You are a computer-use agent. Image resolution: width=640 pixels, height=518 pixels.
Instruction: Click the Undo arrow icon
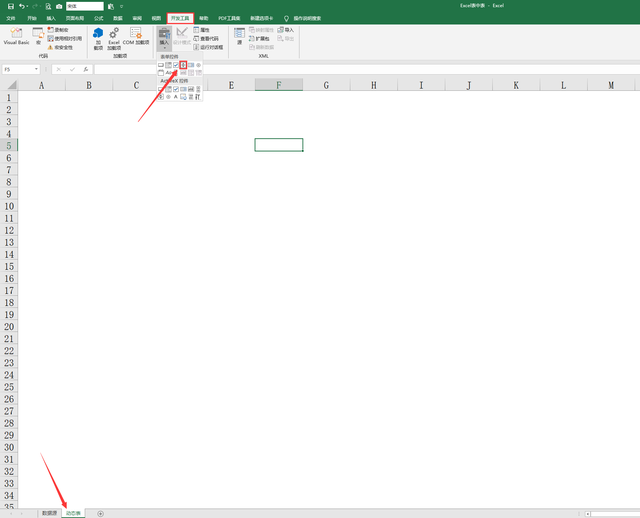[21, 6]
